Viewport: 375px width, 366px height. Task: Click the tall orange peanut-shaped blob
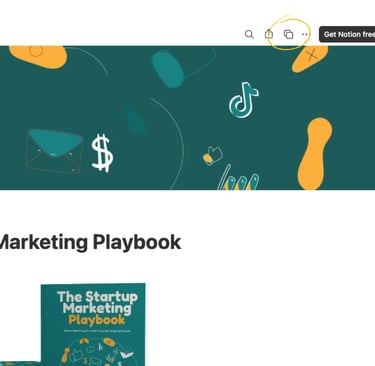pos(314,154)
